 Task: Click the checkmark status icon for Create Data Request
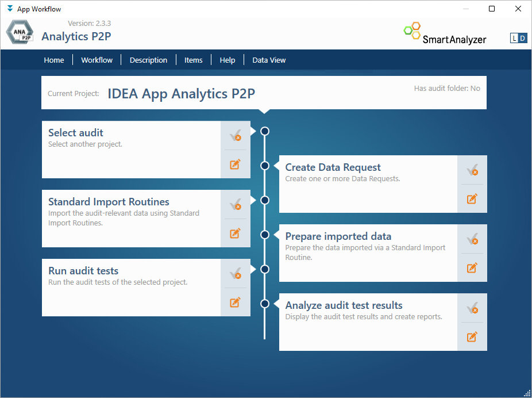pos(472,170)
